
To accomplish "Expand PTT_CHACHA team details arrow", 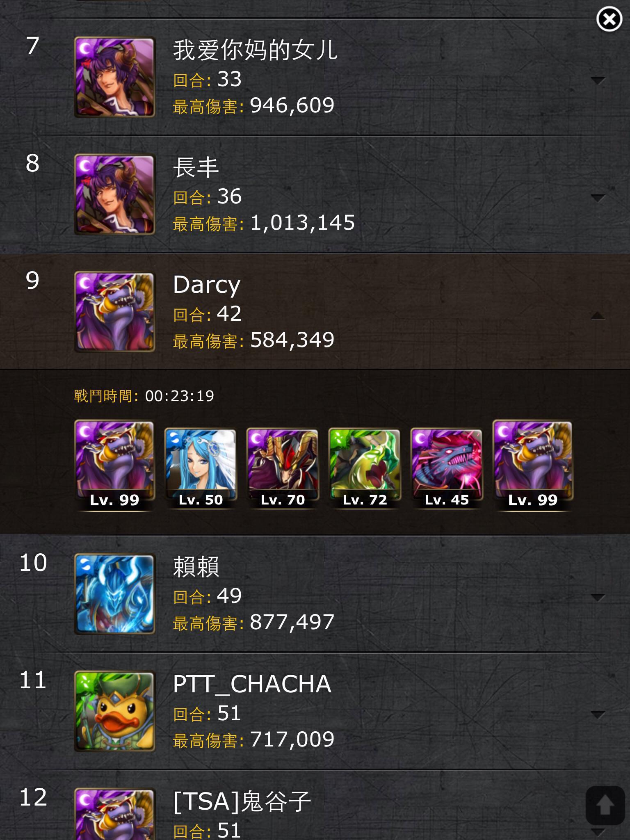I will click(598, 714).
